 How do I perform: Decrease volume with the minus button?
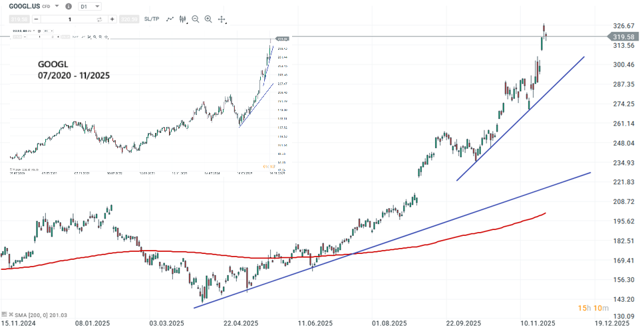click(35, 19)
